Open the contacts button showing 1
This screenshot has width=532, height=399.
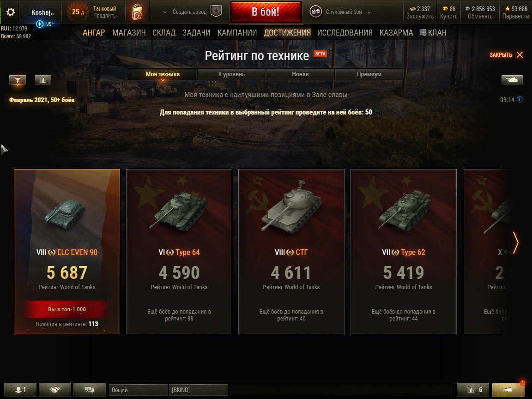point(20,389)
